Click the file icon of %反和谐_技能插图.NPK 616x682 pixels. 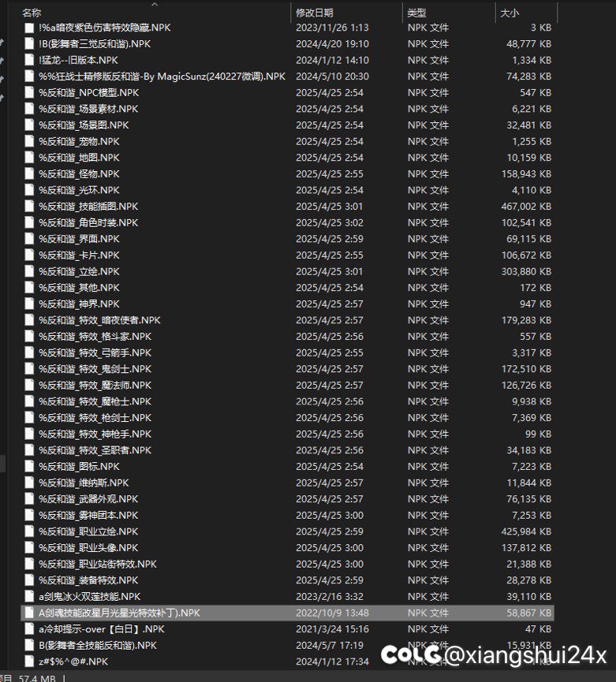pos(29,207)
